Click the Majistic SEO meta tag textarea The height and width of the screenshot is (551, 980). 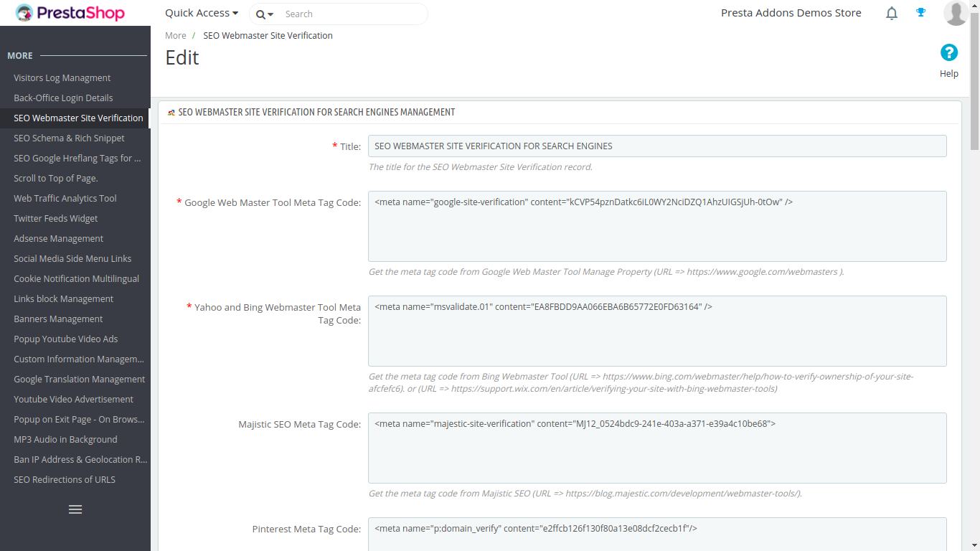click(x=657, y=448)
